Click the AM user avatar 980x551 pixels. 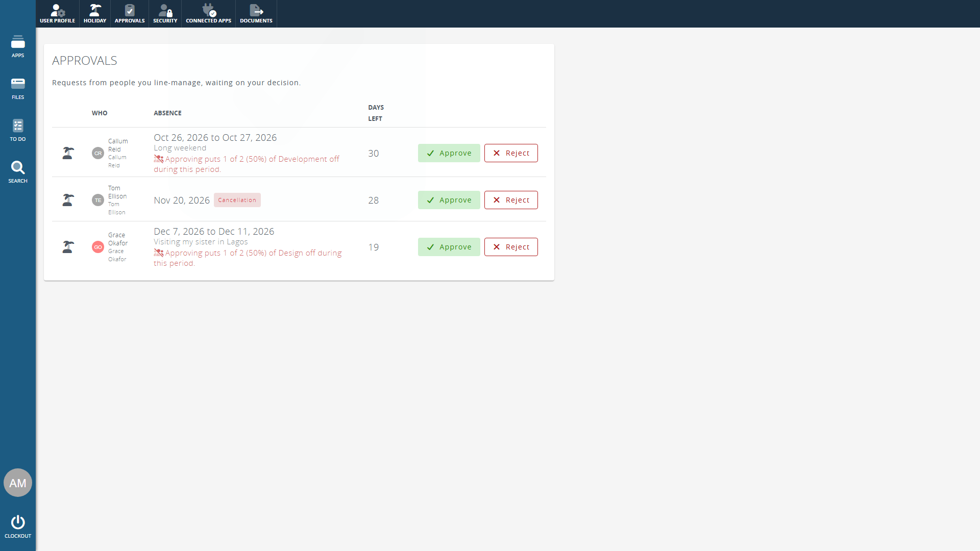[18, 483]
